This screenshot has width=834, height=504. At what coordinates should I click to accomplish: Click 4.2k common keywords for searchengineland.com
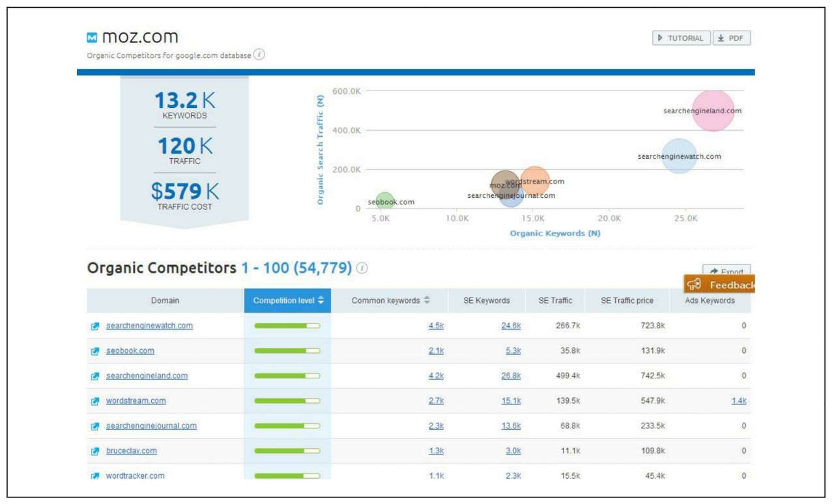click(436, 376)
